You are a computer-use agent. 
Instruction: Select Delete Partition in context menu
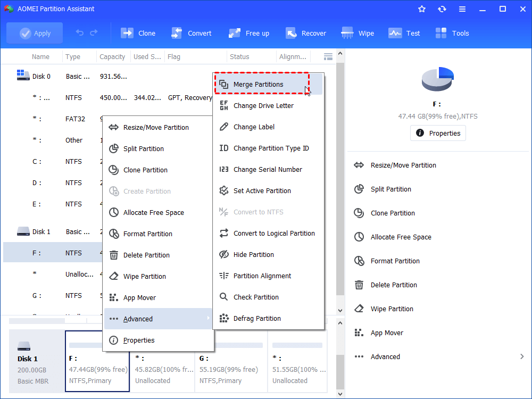[x=158, y=255]
